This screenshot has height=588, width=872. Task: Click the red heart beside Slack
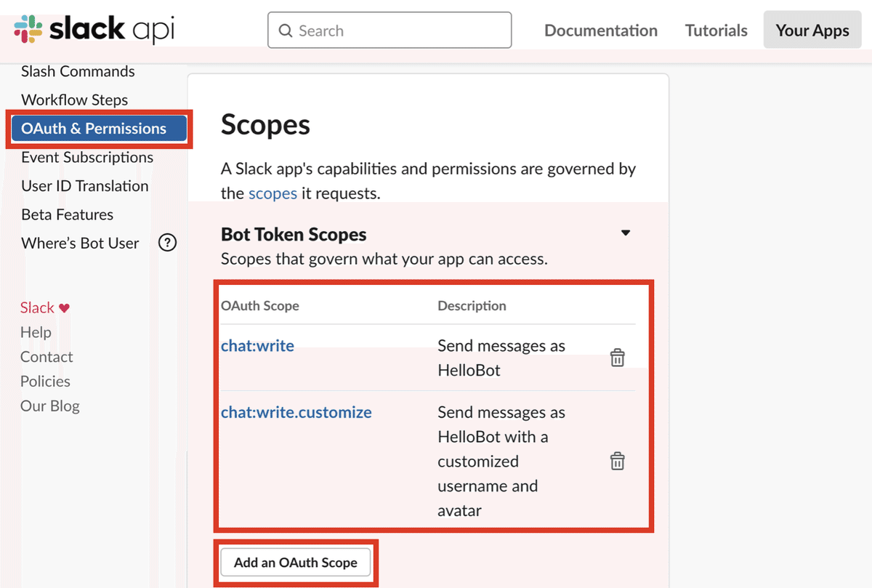click(64, 307)
